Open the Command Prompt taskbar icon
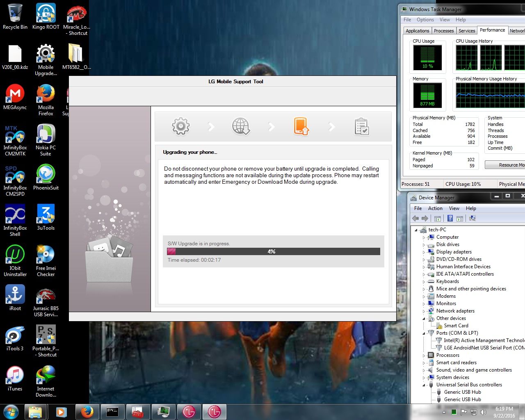 tap(112, 411)
